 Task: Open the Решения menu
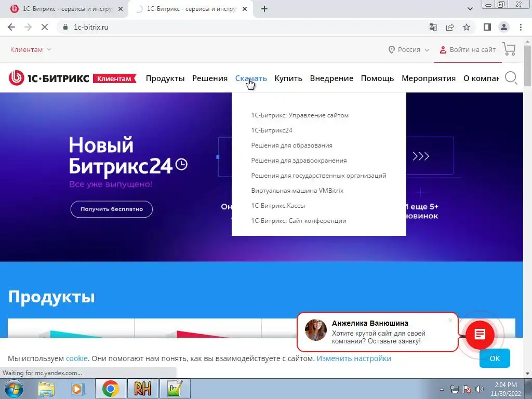210,78
